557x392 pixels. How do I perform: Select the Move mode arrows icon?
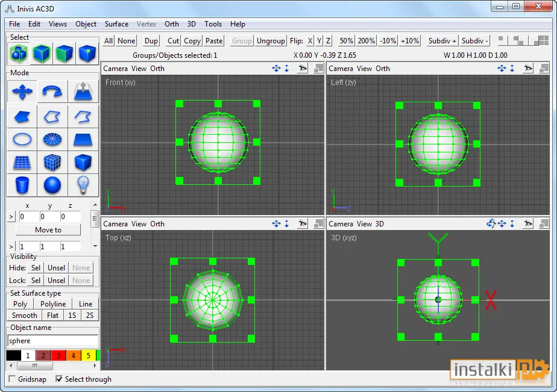[x=22, y=92]
